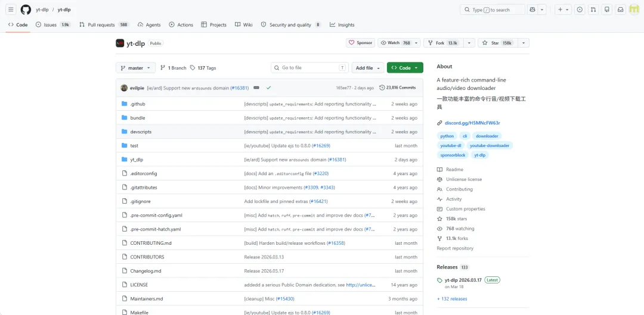Expand the Star lists dropdown arrow
The height and width of the screenshot is (315, 644).
tap(524, 43)
